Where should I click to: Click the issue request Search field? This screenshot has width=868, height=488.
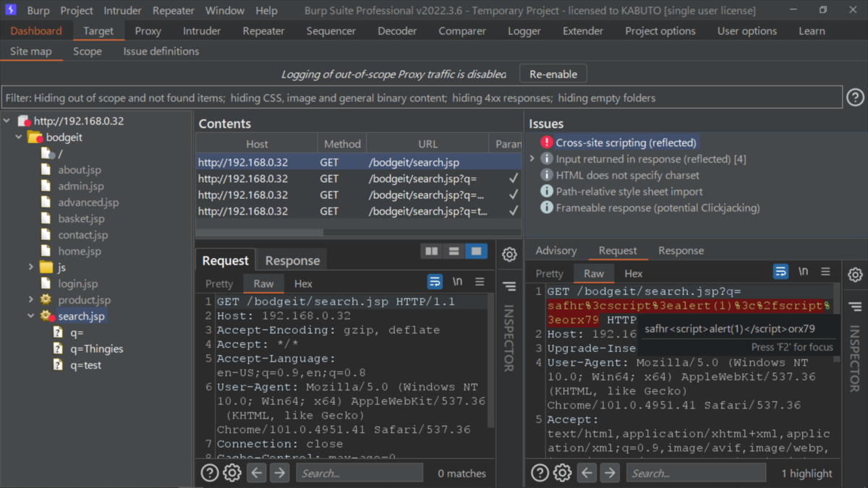coord(696,473)
